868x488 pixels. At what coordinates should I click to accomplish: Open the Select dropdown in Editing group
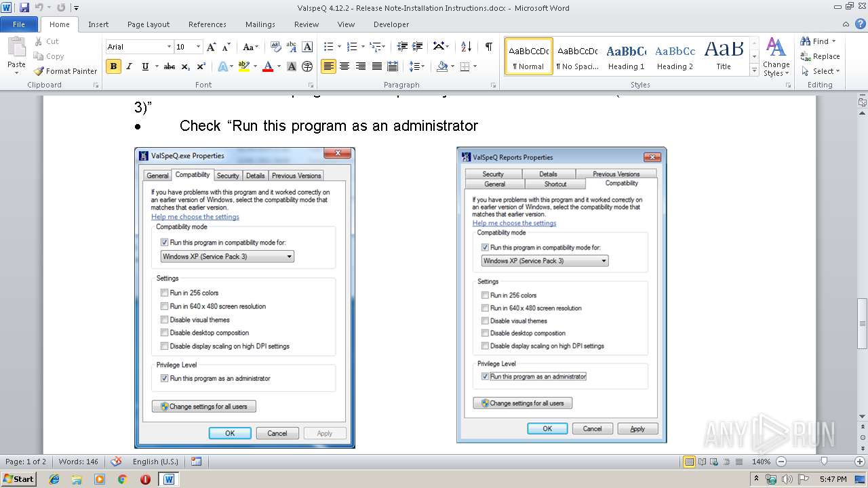tap(820, 71)
